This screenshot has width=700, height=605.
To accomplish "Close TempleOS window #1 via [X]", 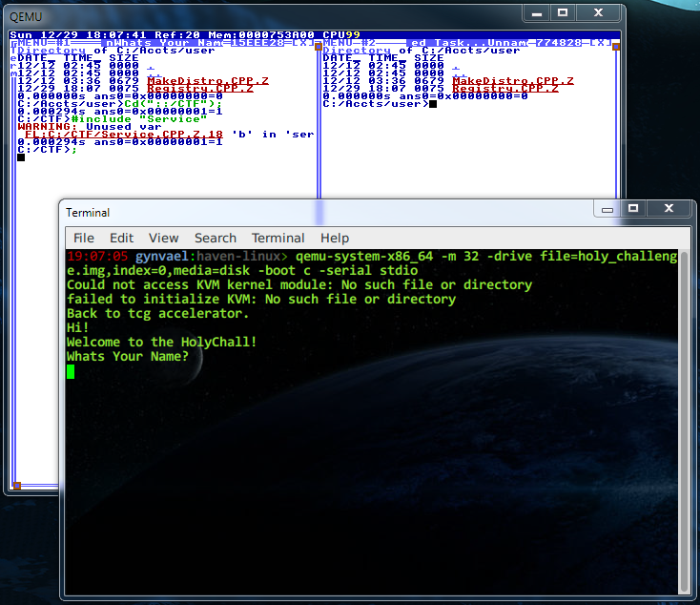I will coord(303,43).
